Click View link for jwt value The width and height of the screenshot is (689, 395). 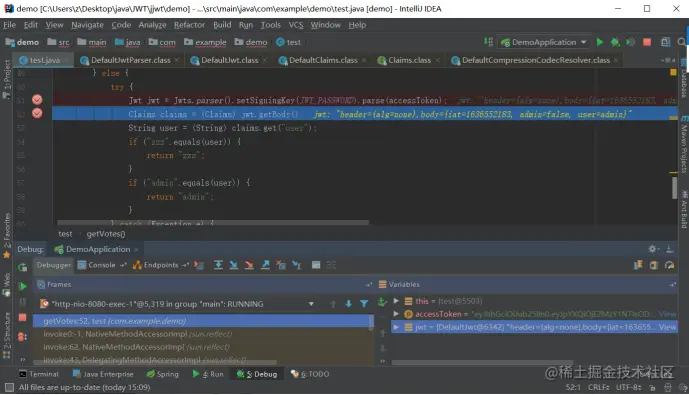coord(667,327)
